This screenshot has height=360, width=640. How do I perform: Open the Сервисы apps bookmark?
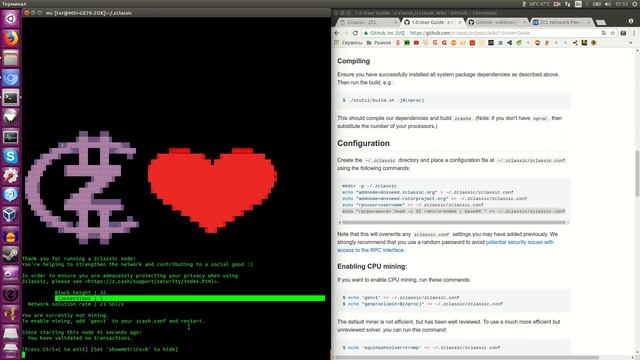coord(348,43)
